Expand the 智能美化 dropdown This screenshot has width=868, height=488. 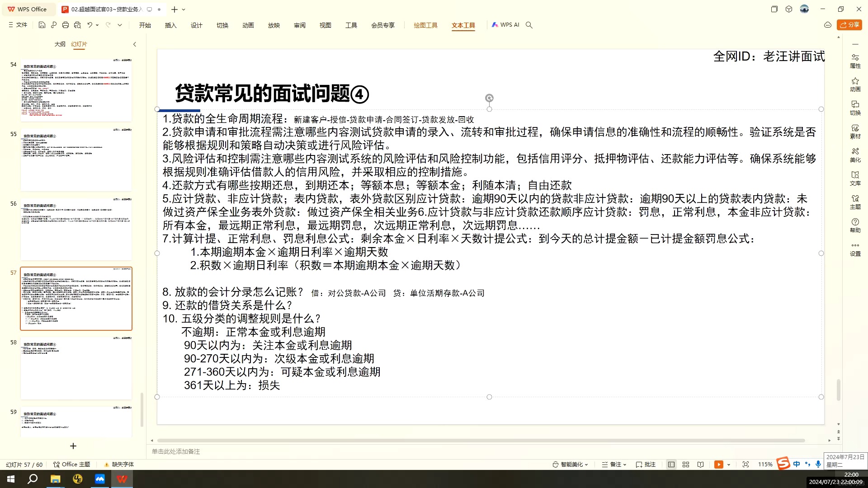pyautogui.click(x=586, y=465)
